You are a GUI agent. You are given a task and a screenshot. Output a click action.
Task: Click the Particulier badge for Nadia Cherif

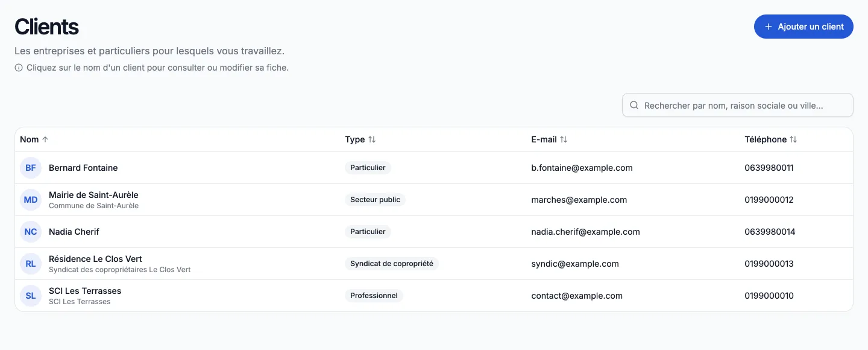coord(368,232)
